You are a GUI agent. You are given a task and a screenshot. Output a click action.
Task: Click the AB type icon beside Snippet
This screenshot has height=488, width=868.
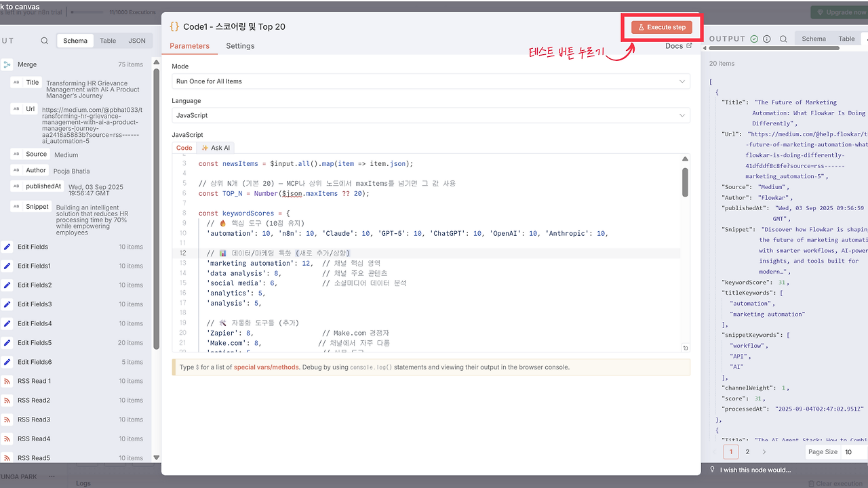pos(16,206)
